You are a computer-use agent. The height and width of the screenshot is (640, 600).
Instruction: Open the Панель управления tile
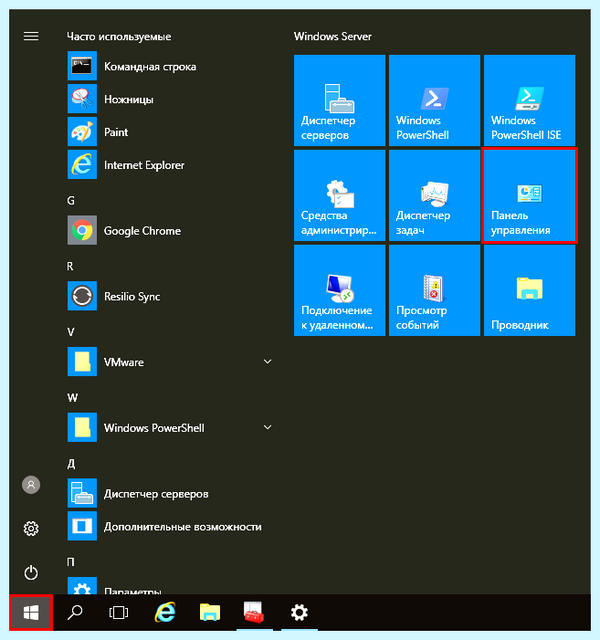(530, 196)
